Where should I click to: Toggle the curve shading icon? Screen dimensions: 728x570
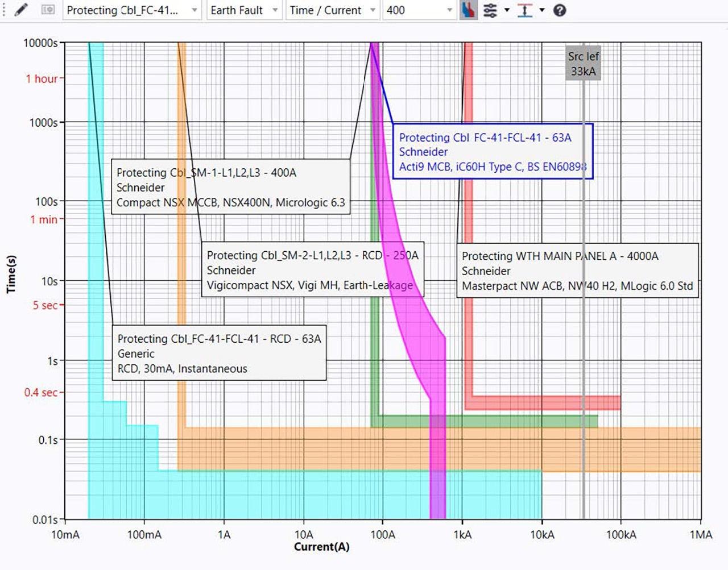468,10
